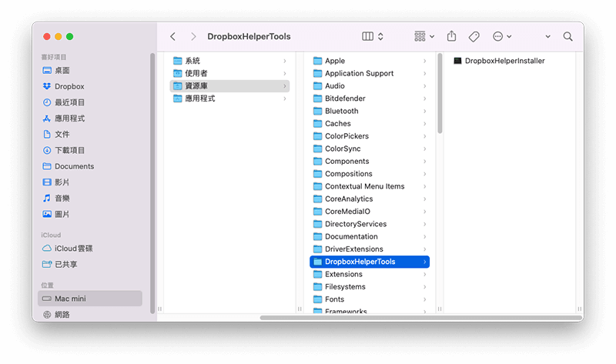Click the second column vertical scrollbar
Viewport: 616px width, 364px height.
440,93
